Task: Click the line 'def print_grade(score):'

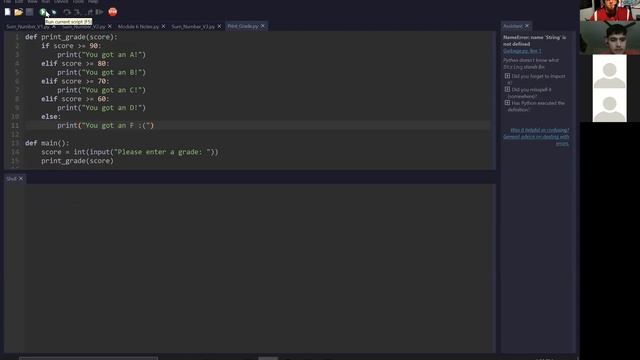Action: pyautogui.click(x=71, y=37)
